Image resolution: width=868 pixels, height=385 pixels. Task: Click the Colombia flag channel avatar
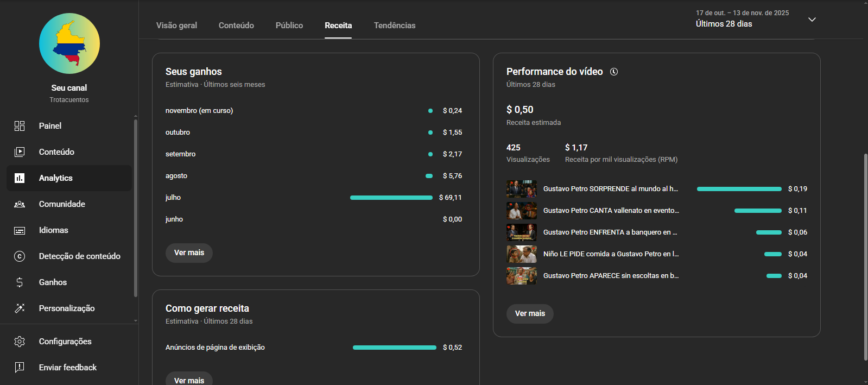69,43
